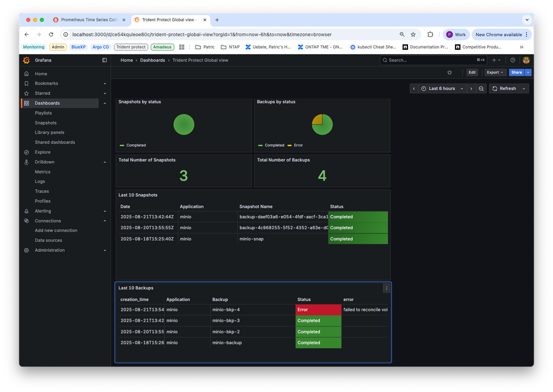The image size is (553, 392).
Task: Toggle Completed series in Snapshots legend
Action: (136, 145)
